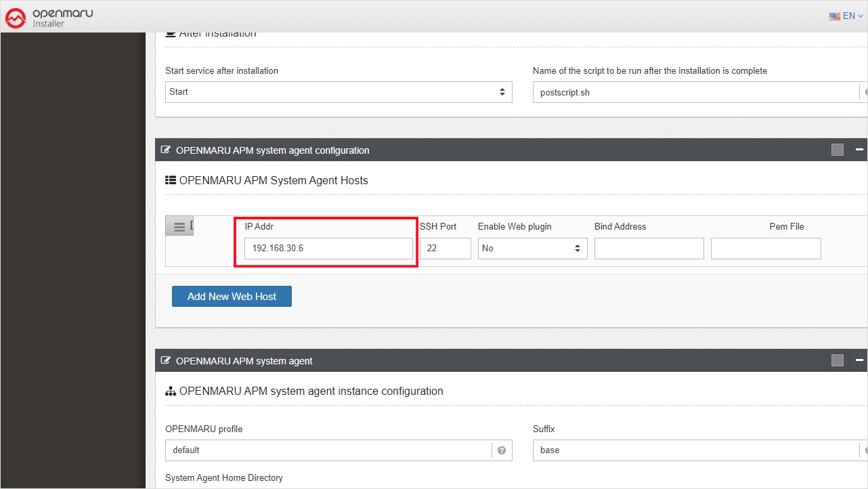The height and width of the screenshot is (489, 868).
Task: Click edit icon of system agent configuration panel
Action: [166, 150]
